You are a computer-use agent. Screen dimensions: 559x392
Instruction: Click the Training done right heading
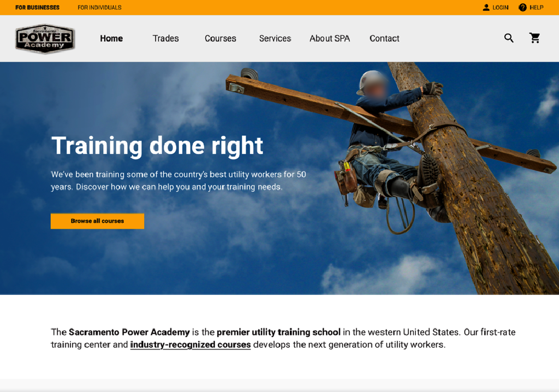157,146
